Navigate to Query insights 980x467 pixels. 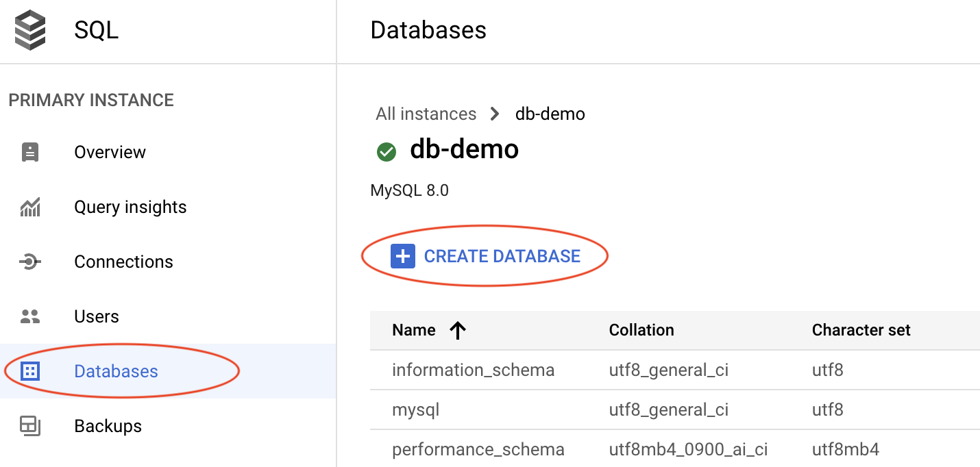click(x=130, y=206)
